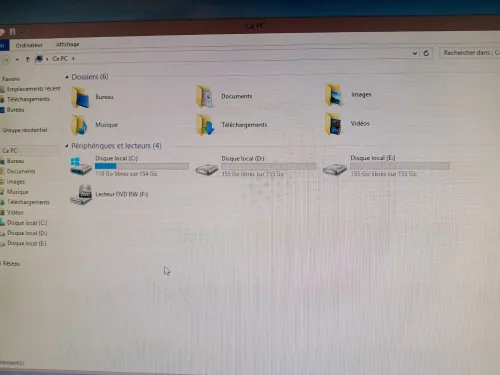This screenshot has width=500, height=375.
Task: Click the Vidéos folder name label
Action: (360, 123)
